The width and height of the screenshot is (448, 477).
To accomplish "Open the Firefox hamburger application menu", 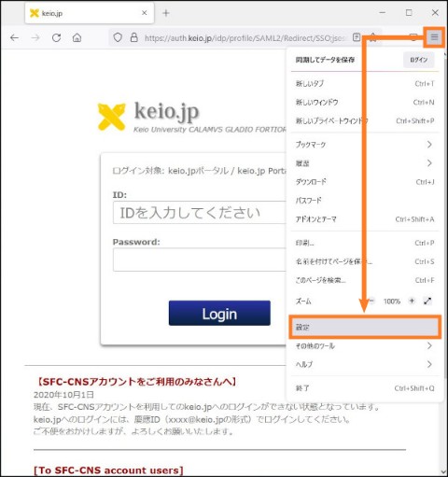I will (434, 37).
